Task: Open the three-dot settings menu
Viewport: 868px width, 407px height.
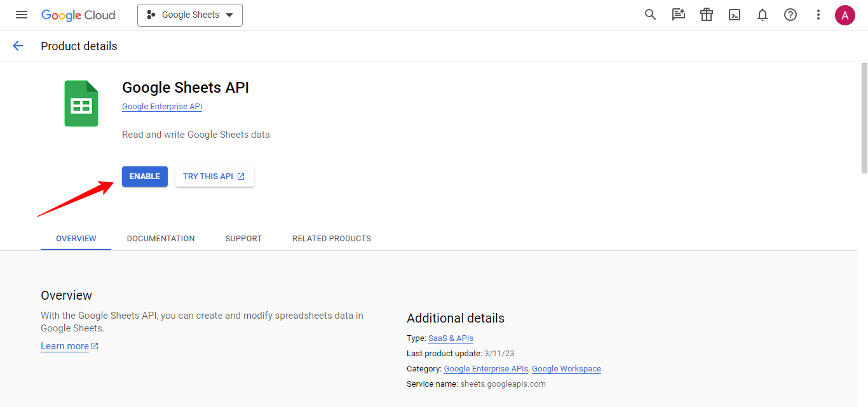Action: (818, 15)
